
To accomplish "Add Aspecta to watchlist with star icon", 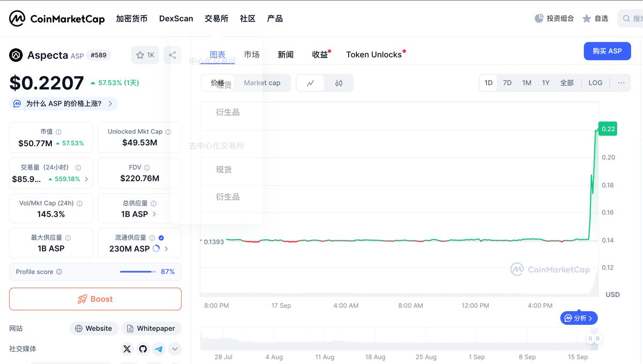I will (x=145, y=55).
